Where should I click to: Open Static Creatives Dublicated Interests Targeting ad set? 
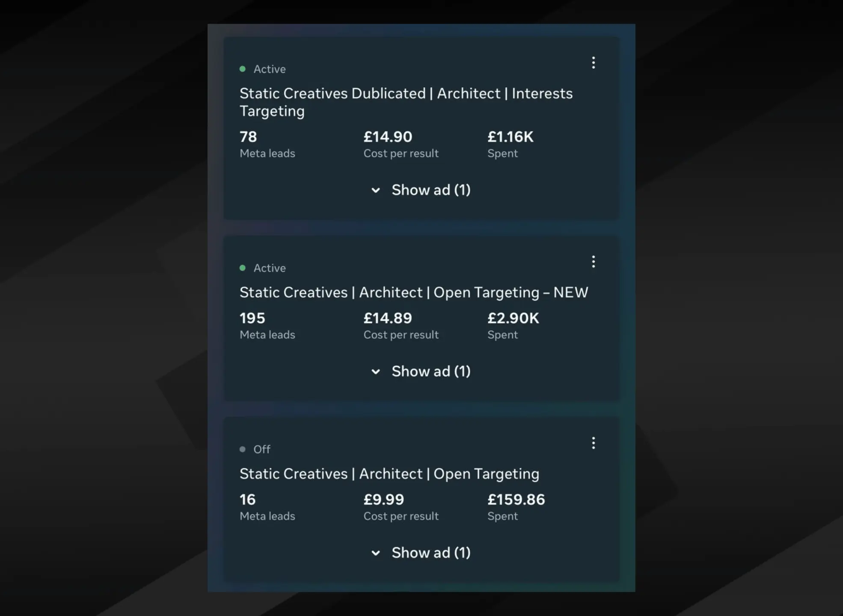pyautogui.click(x=406, y=102)
